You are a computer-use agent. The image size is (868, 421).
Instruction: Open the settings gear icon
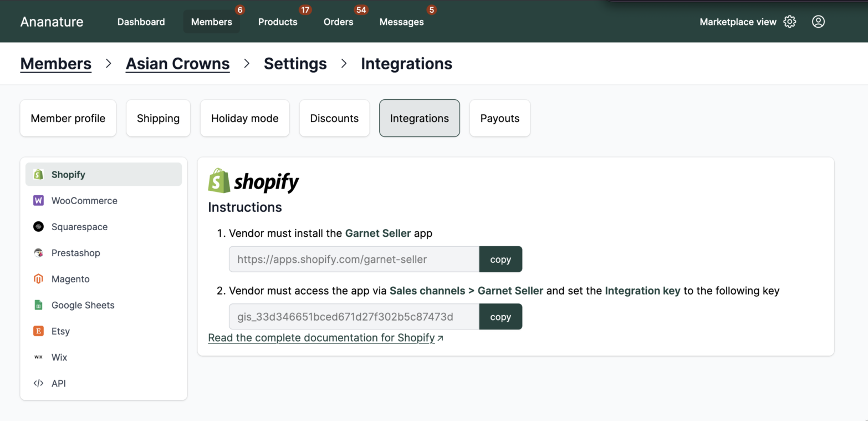pos(790,22)
